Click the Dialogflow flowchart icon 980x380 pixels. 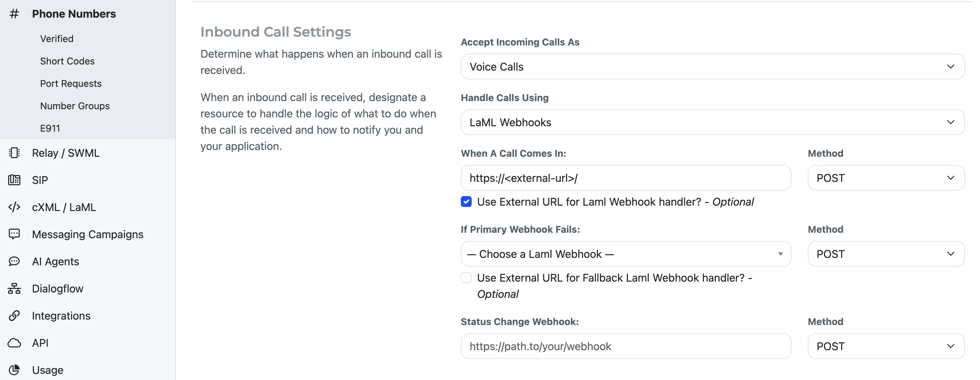click(x=14, y=288)
